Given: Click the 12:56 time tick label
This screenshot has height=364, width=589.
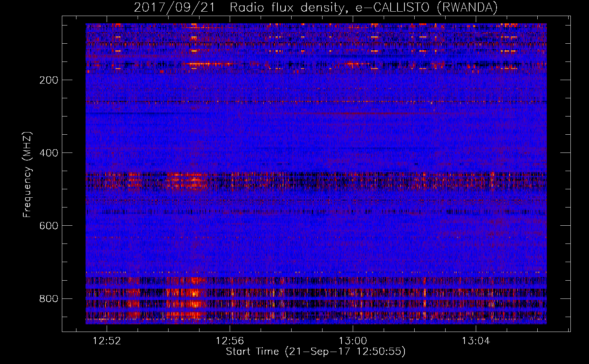Looking at the screenshot, I should (x=230, y=341).
